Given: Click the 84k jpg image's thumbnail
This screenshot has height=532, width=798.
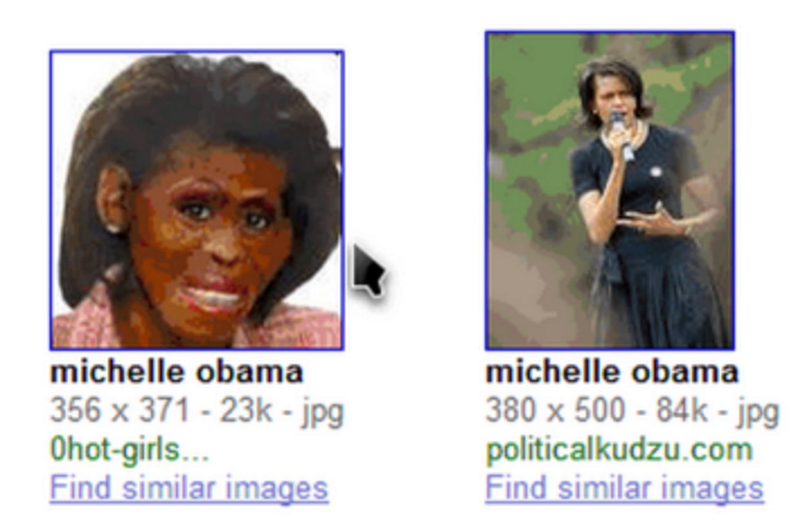Looking at the screenshot, I should (610, 190).
